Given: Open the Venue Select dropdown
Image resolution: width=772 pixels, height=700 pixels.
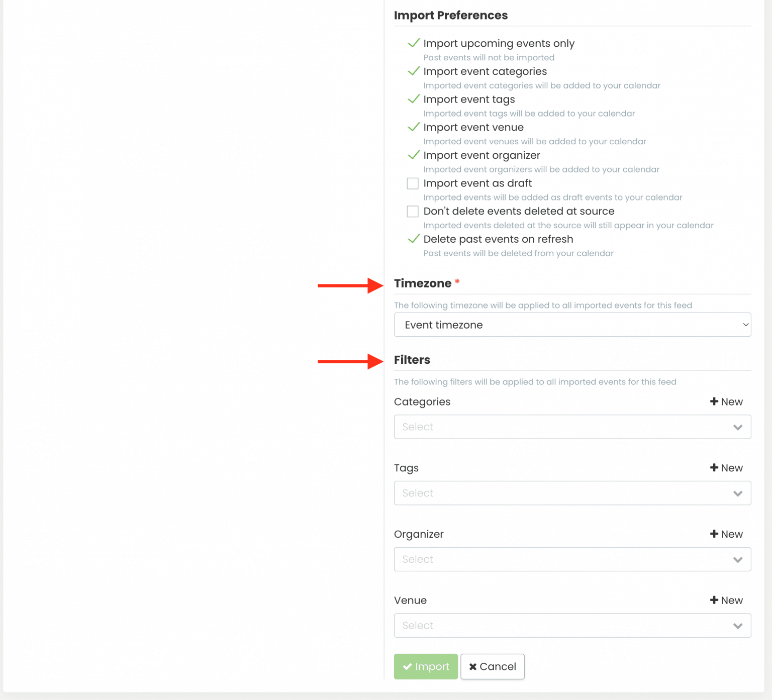Looking at the screenshot, I should (572, 625).
